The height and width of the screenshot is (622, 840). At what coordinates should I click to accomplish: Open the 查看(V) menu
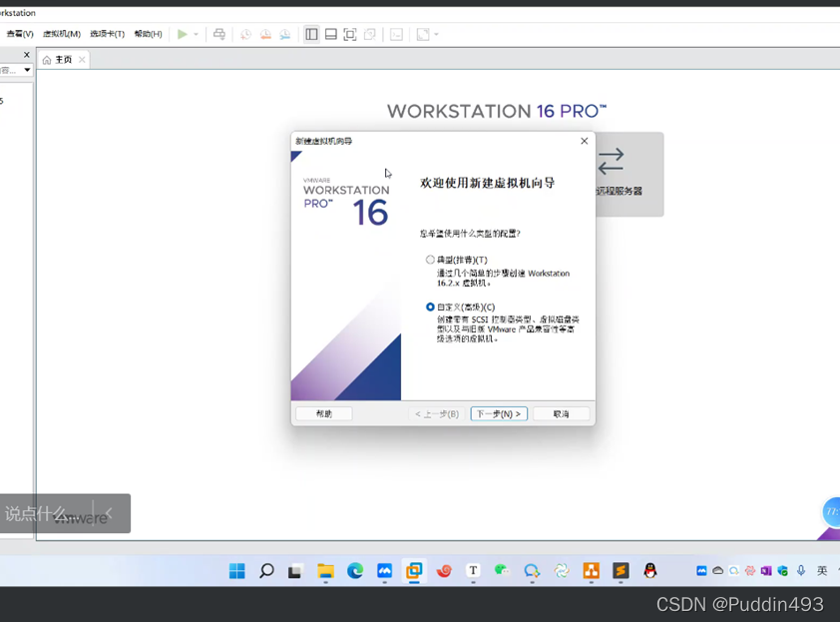[20, 34]
